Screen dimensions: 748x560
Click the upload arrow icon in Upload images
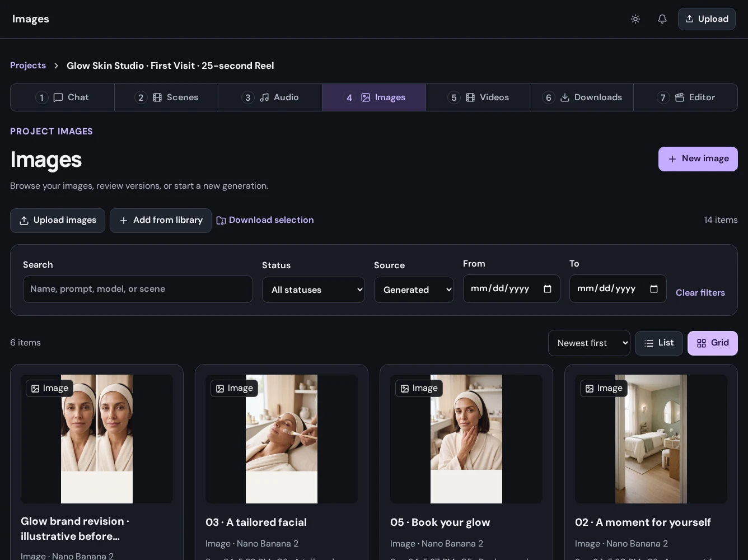(x=24, y=221)
